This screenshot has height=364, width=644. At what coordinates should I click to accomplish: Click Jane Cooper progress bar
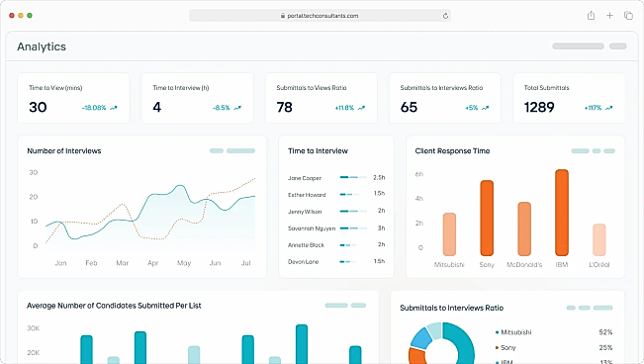tap(353, 177)
